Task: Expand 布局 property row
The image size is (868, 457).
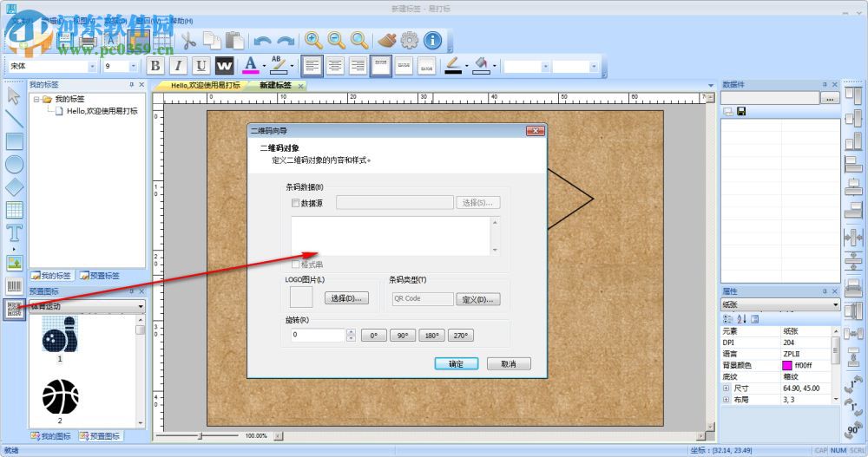Action: click(x=726, y=400)
